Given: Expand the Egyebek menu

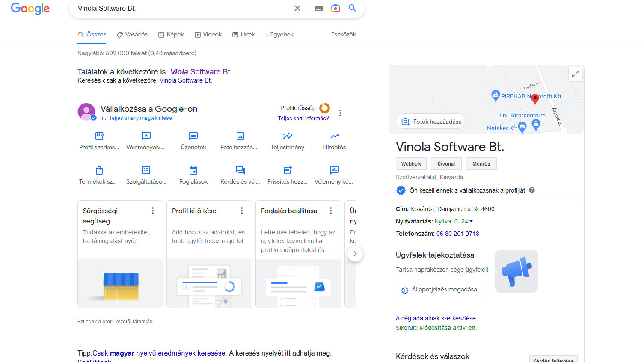Looking at the screenshot, I should [279, 34].
